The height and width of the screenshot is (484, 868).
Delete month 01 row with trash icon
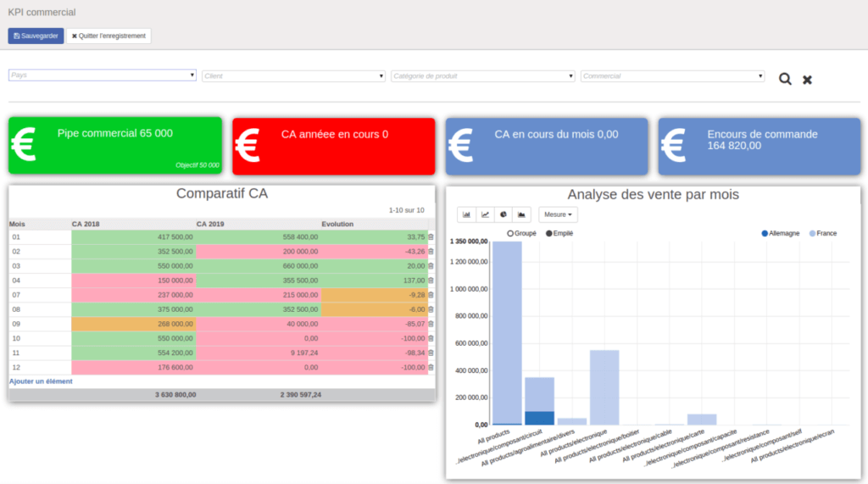pos(431,237)
